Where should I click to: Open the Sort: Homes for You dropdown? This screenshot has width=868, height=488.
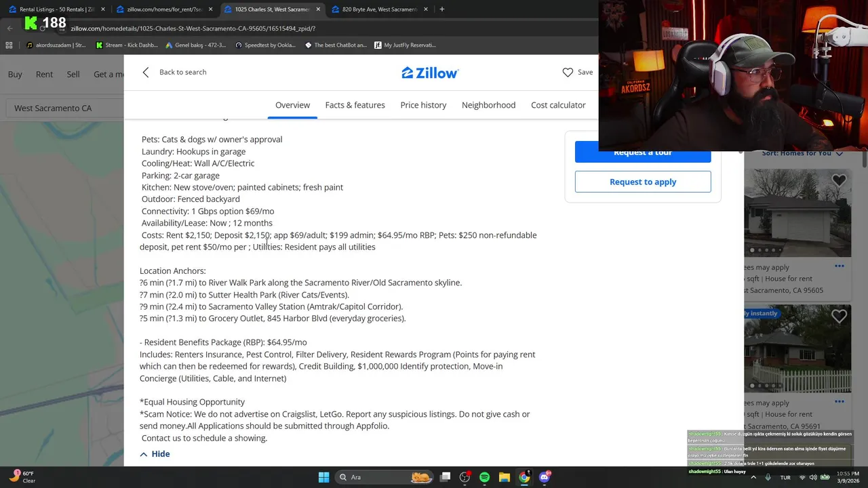[802, 154]
